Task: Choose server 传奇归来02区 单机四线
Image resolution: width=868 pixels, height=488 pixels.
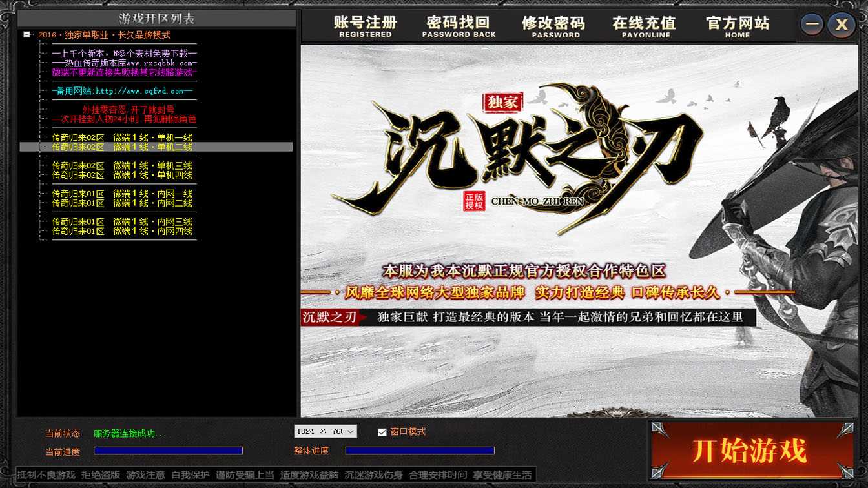Action: coord(122,175)
